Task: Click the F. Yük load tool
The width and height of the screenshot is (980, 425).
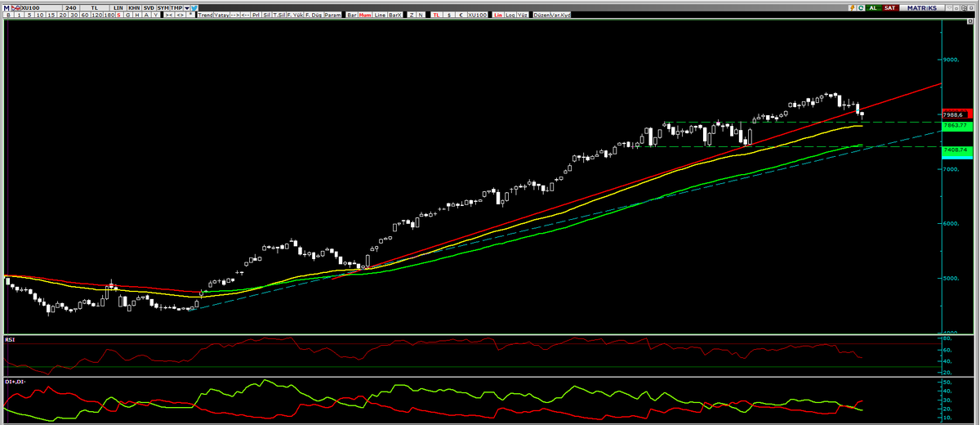Action: coord(295,16)
